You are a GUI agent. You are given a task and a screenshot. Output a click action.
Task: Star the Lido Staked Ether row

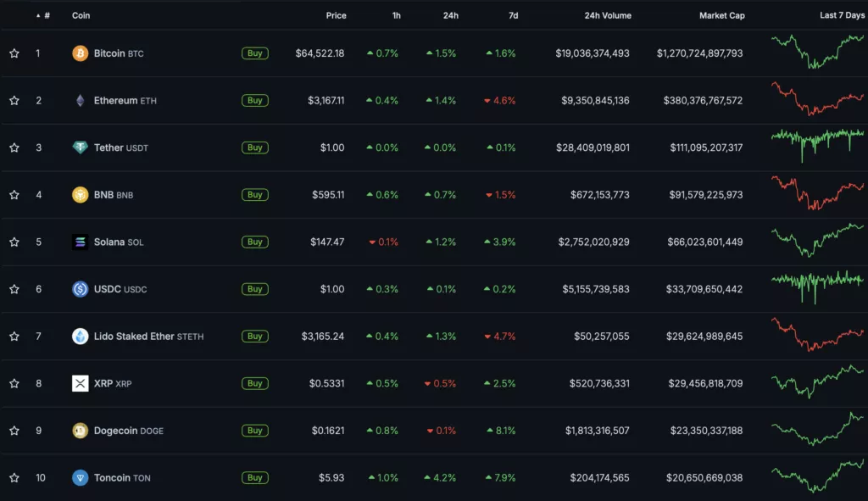(14, 336)
